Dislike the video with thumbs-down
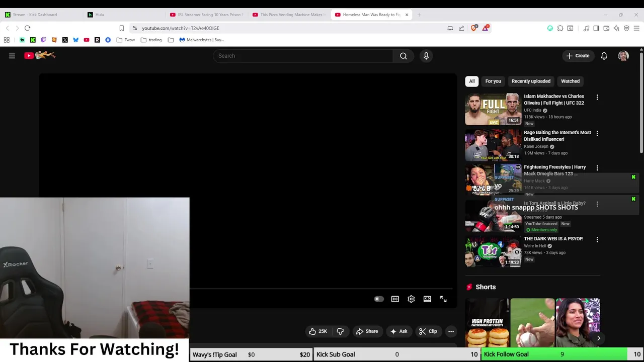The width and height of the screenshot is (644, 362). coord(340,331)
